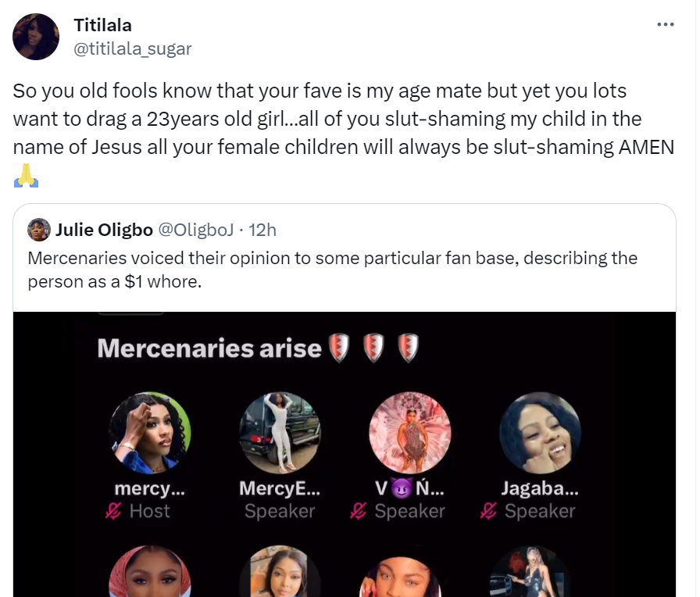Tap the V…Ń speaker avatar in pink
Viewport: 700px width, 597px height.
click(x=409, y=433)
